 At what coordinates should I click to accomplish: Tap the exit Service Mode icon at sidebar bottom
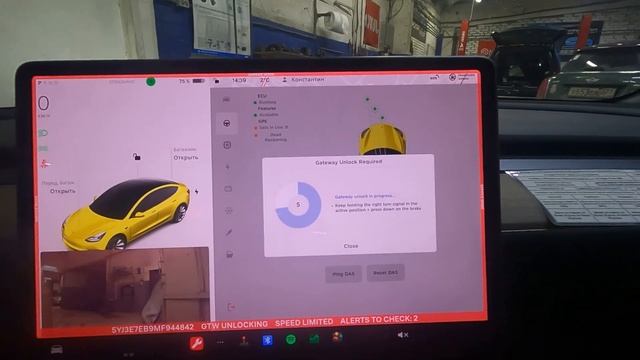pyautogui.click(x=231, y=307)
